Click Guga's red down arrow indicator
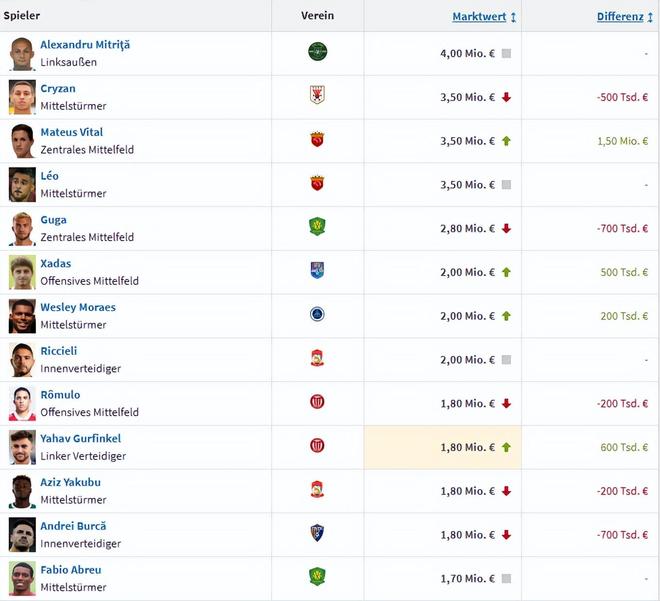Viewport: 660px width, 601px height. click(506, 228)
